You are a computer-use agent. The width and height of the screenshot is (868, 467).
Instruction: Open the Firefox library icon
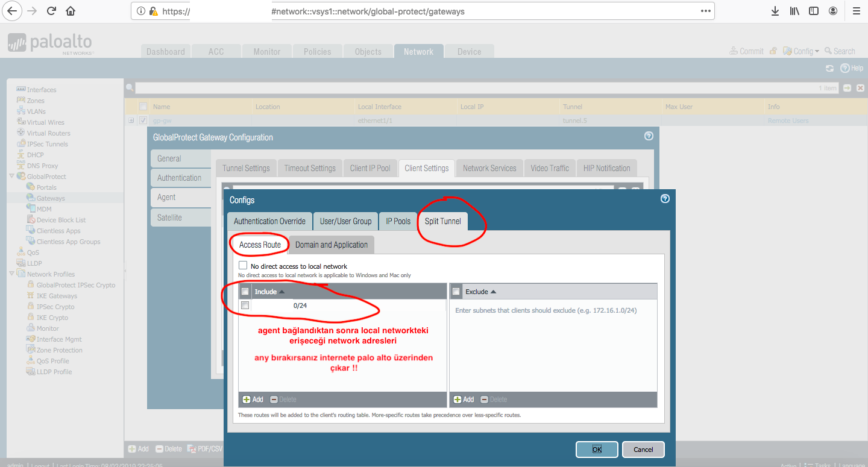tap(794, 11)
